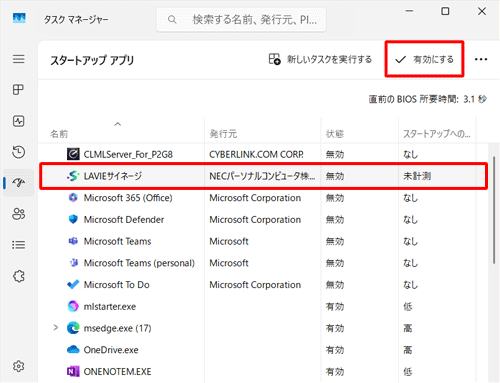The image size is (500, 383).
Task: Click Microsoft Corporation publisher of Microsoft Defender
Action: 255,220
